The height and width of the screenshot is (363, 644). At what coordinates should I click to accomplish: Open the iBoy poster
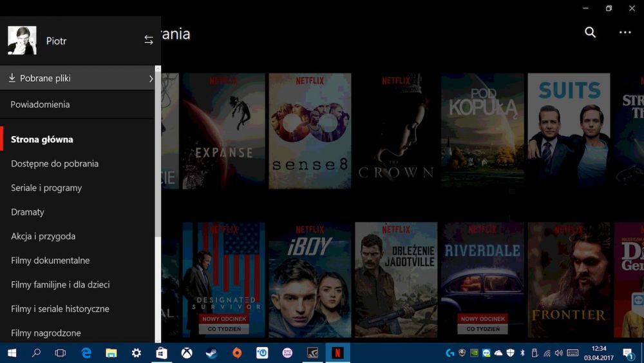click(310, 280)
